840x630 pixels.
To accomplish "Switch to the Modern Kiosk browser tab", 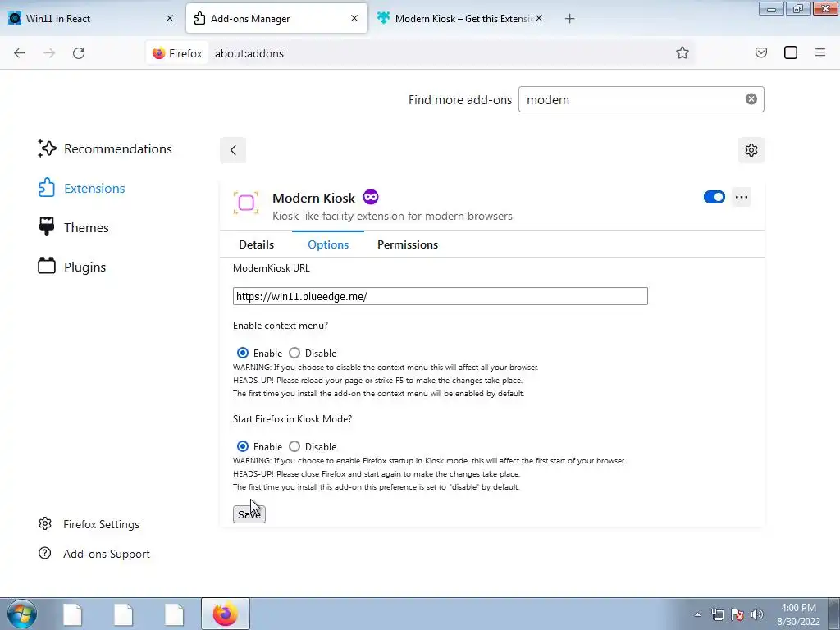I will pyautogui.click(x=461, y=18).
